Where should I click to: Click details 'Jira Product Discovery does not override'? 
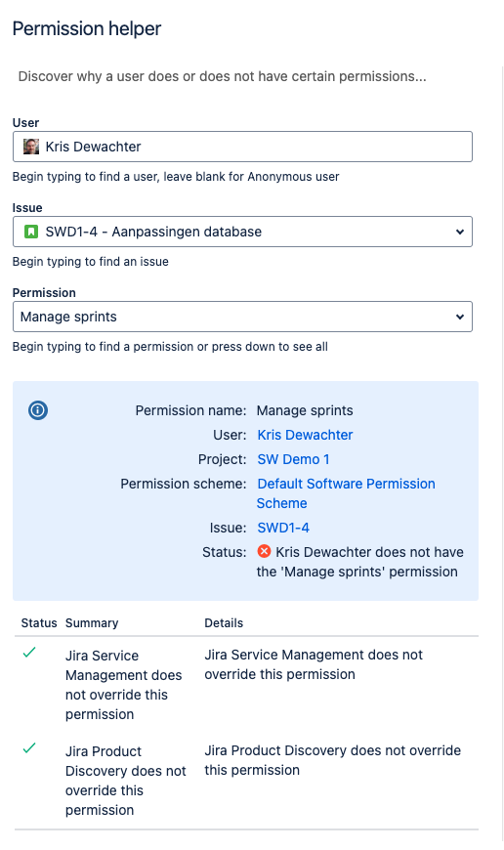pyautogui.click(x=333, y=760)
